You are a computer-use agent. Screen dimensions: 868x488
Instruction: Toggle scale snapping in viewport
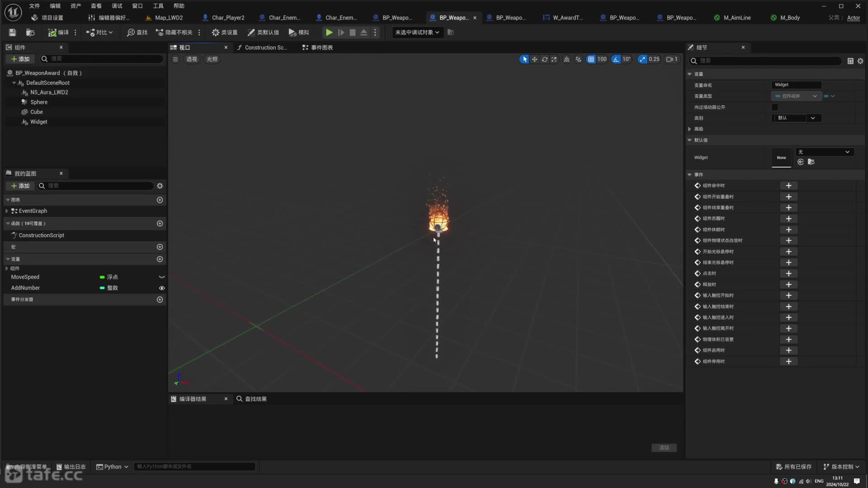coord(642,59)
